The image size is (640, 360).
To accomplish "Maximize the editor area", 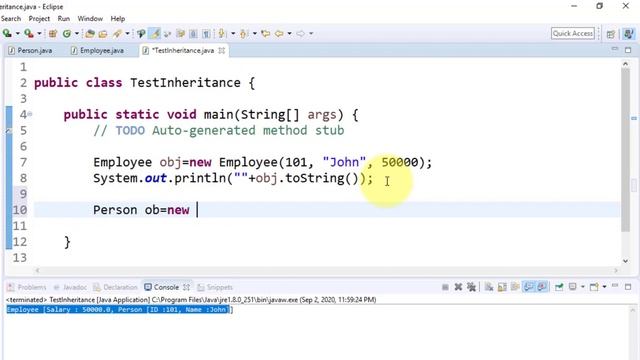I will [x=628, y=50].
